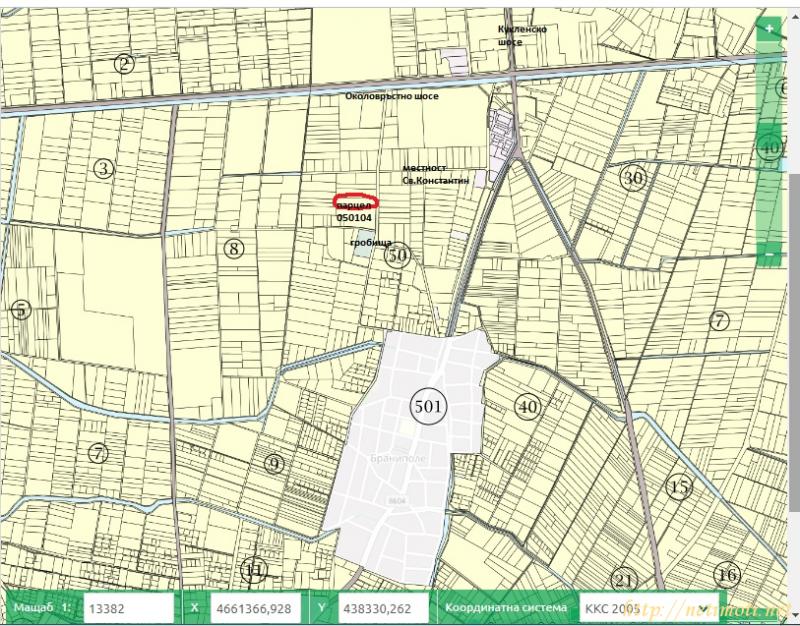
Task: Click the circled 2 map marker
Action: pyautogui.click(x=124, y=65)
